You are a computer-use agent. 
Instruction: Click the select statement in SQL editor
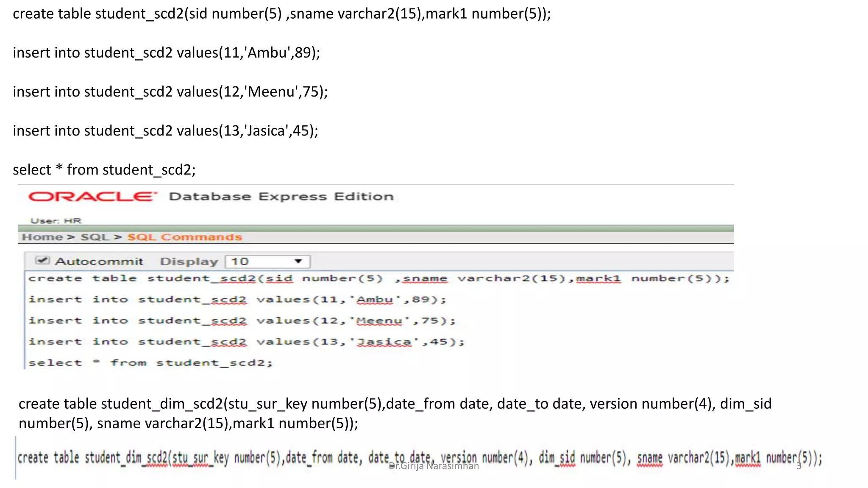150,363
